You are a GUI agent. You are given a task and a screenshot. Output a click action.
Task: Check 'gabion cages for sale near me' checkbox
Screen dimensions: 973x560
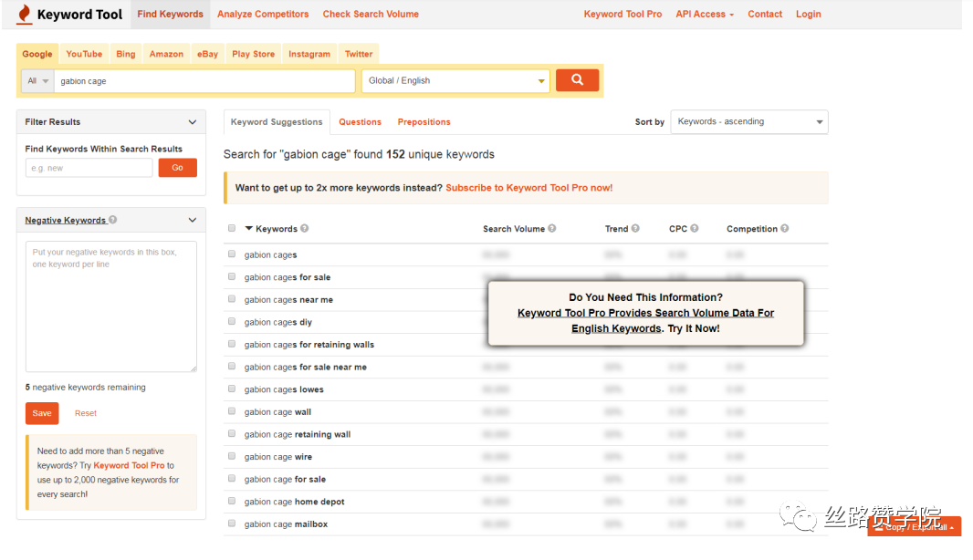point(232,367)
